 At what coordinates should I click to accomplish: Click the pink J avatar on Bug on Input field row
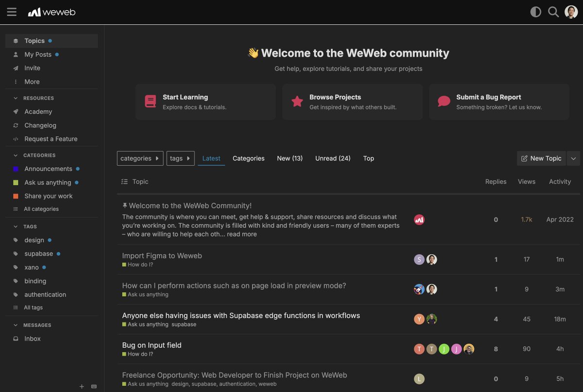click(x=456, y=349)
